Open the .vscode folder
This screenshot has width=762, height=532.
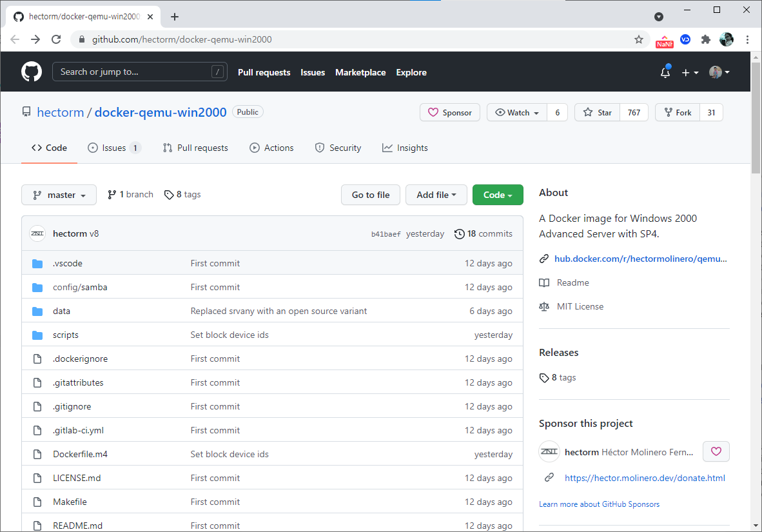click(x=68, y=263)
